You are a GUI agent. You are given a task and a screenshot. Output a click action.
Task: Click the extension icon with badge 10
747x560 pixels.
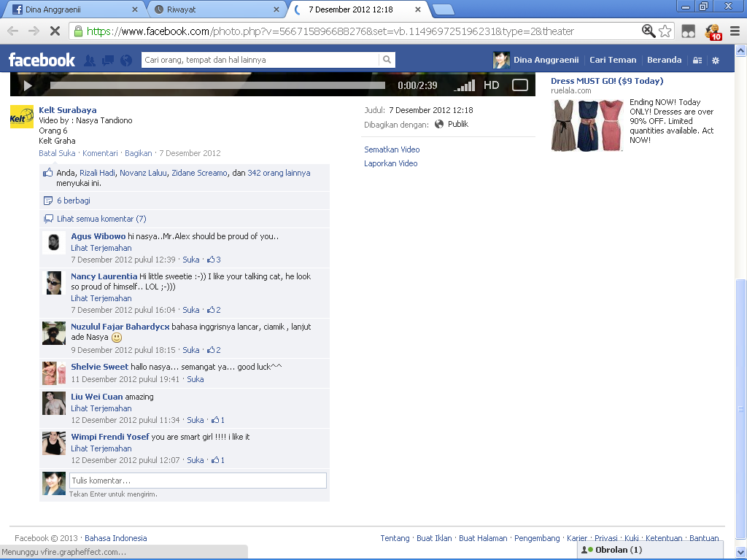[x=713, y=32]
